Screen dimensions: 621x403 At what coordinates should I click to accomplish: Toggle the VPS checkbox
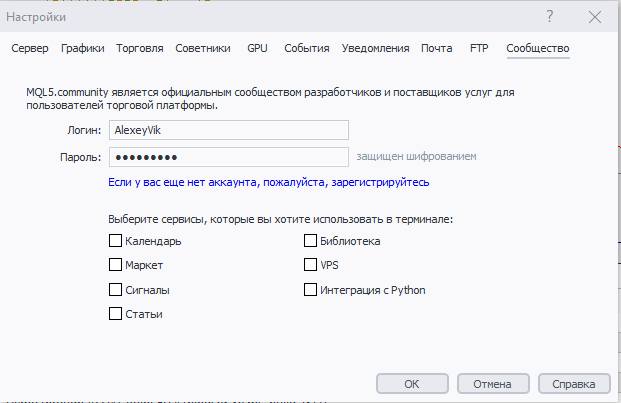point(310,265)
